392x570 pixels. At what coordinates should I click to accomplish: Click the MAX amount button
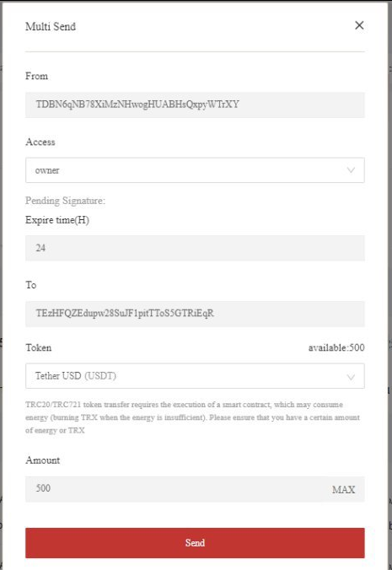pyautogui.click(x=343, y=490)
